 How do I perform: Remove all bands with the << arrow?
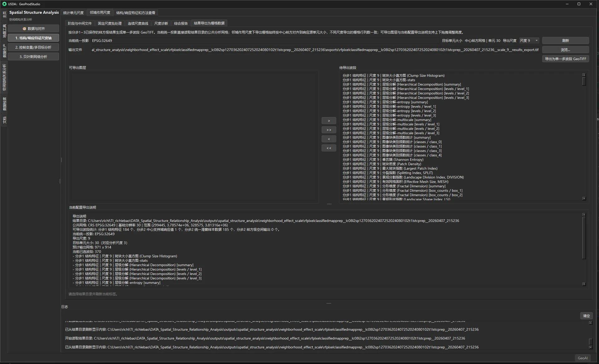coord(329,148)
